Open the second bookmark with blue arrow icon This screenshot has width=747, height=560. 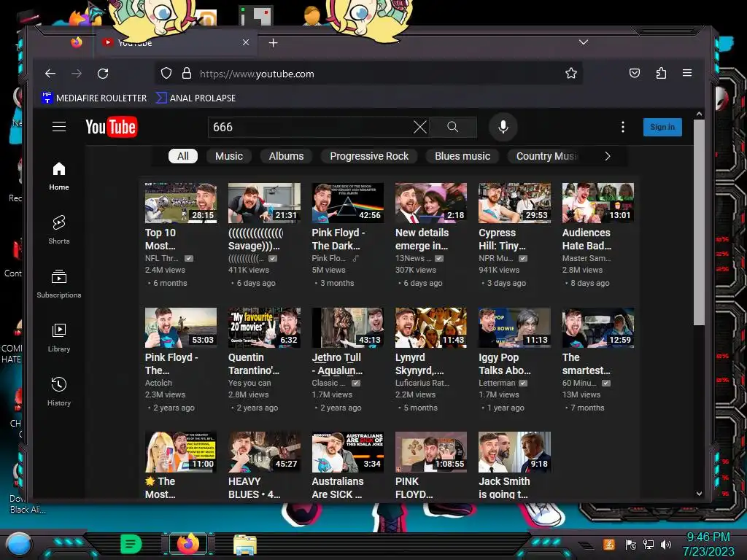[196, 98]
